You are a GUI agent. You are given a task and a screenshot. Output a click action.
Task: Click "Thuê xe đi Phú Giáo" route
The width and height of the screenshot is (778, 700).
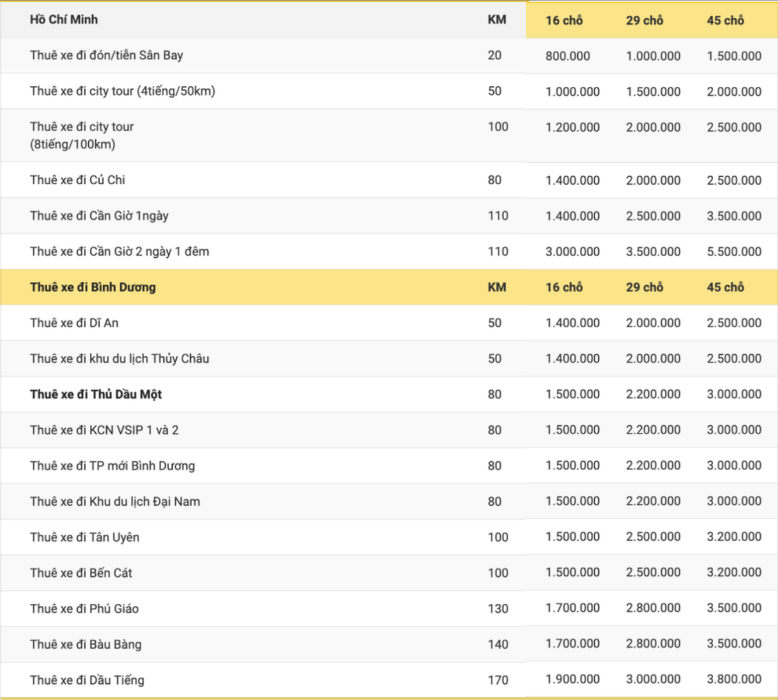coord(84,609)
